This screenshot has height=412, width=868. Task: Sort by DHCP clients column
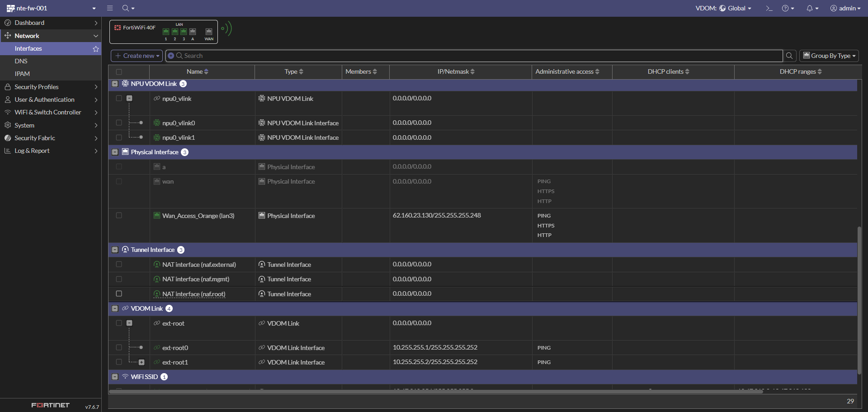coord(669,71)
